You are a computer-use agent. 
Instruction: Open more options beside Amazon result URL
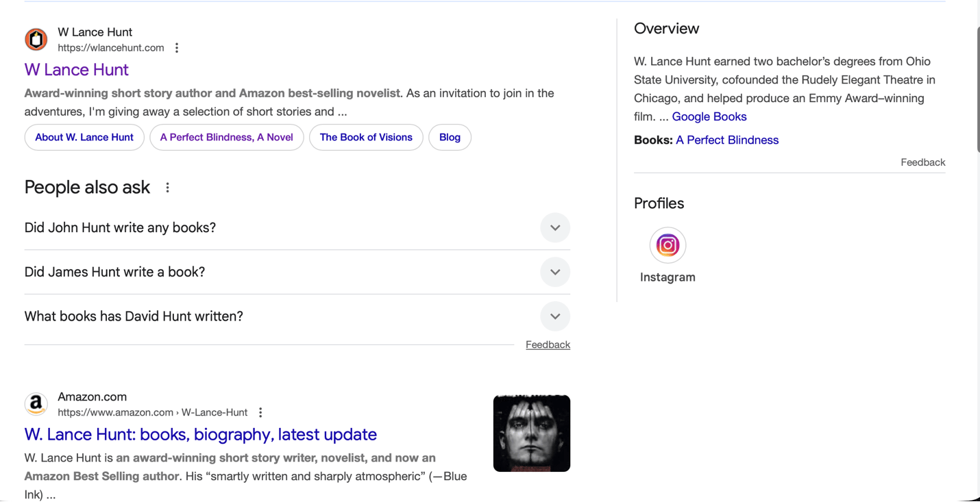[260, 412]
